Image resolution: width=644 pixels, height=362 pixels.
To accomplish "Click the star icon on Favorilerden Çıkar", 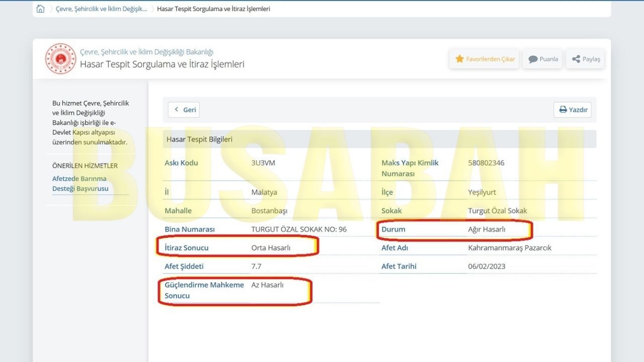I will (x=459, y=59).
